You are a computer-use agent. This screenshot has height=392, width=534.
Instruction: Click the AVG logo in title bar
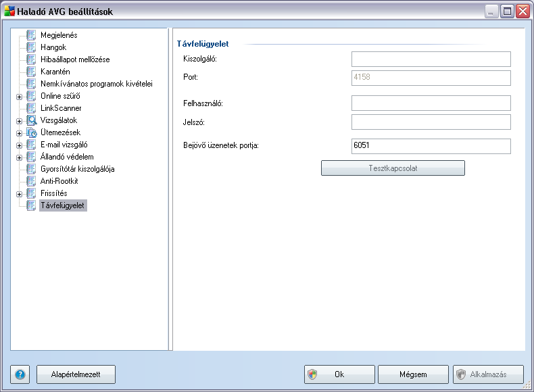pos(9,11)
